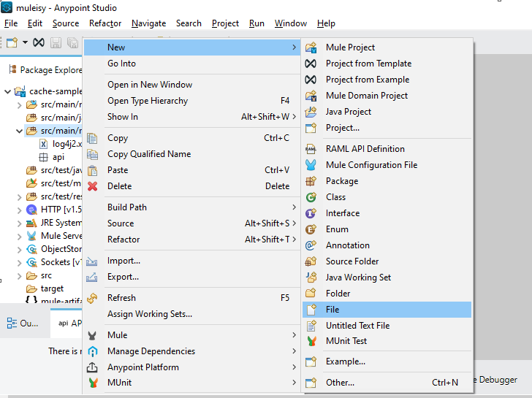The width and height of the screenshot is (532, 398).
Task: Click the red Delete icon in context menu
Action: click(x=92, y=186)
